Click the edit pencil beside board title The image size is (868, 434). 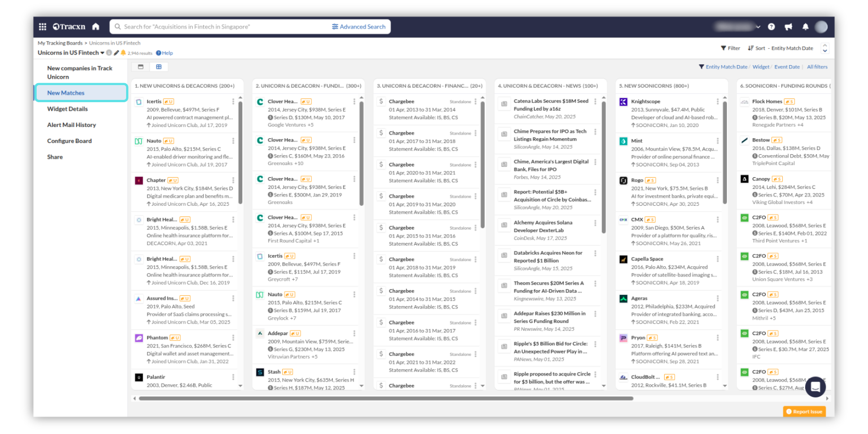pos(116,53)
